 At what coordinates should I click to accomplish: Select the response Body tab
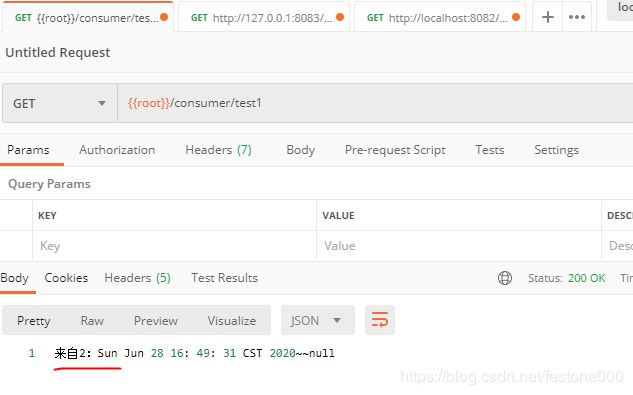click(x=15, y=278)
